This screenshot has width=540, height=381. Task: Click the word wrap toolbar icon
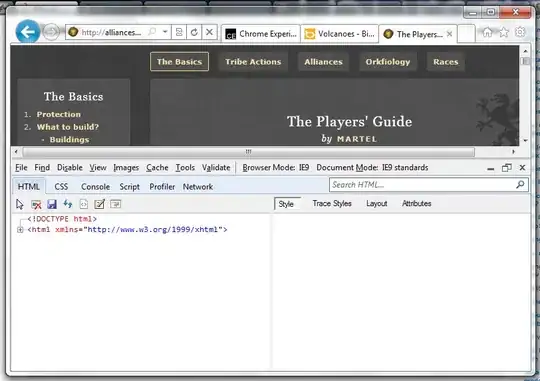point(115,204)
